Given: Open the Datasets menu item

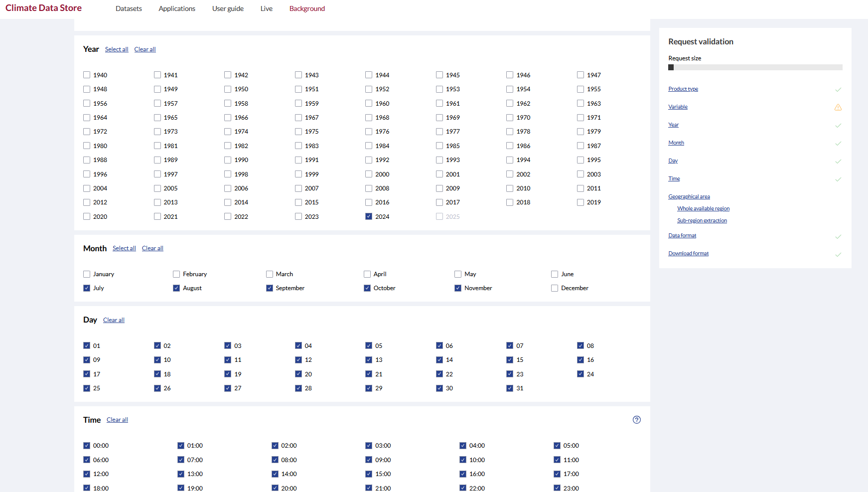Looking at the screenshot, I should [129, 8].
